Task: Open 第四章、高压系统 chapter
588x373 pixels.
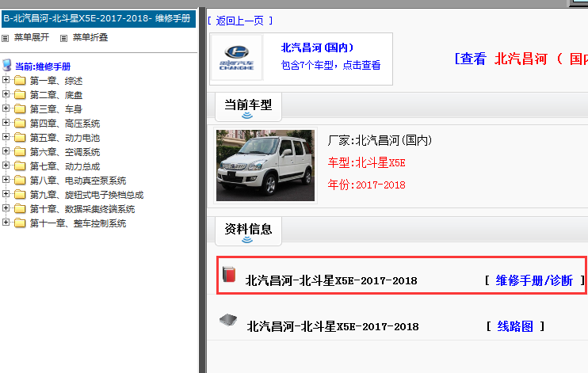Action: click(65, 124)
